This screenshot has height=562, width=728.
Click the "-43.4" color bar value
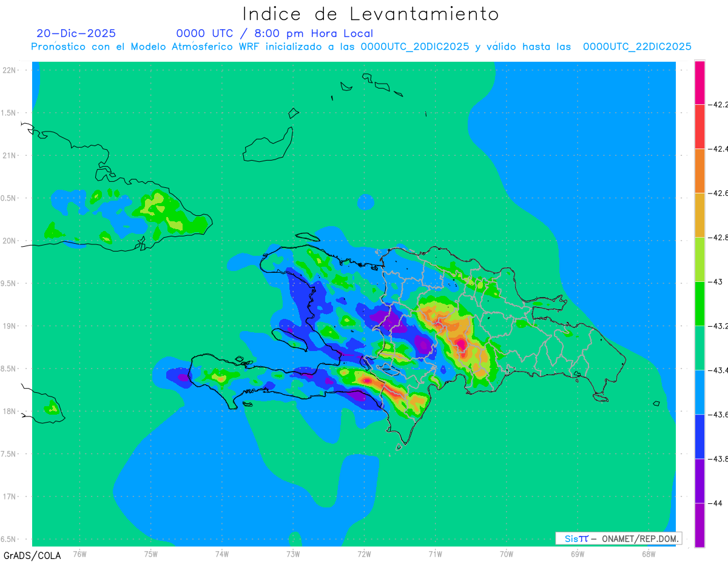point(718,370)
